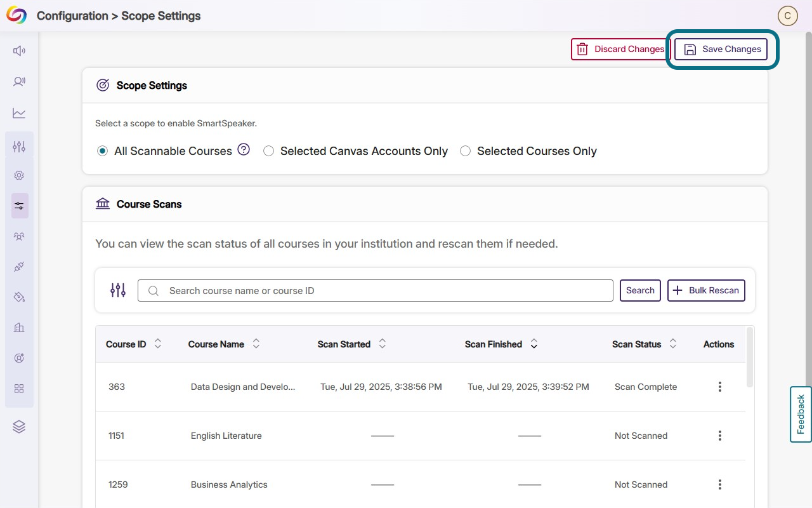Sort table by Scan Started
The height and width of the screenshot is (508, 812).
(x=383, y=344)
